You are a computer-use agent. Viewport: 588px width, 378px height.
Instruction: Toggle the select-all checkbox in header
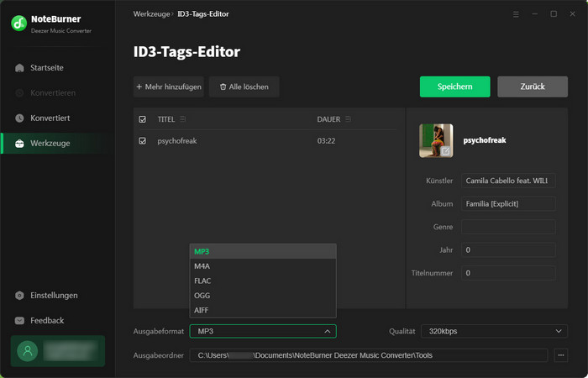point(143,119)
